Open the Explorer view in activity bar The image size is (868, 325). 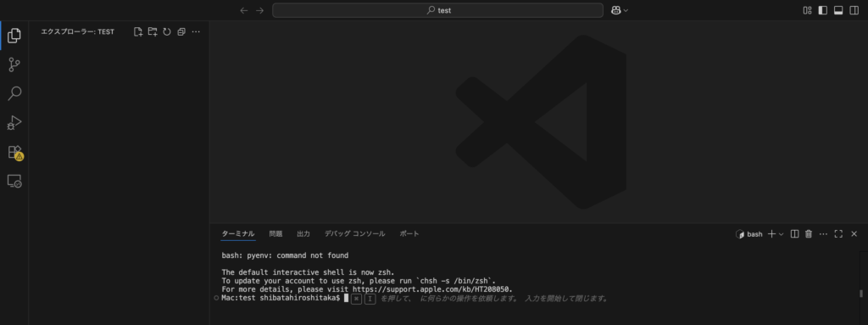click(x=14, y=36)
